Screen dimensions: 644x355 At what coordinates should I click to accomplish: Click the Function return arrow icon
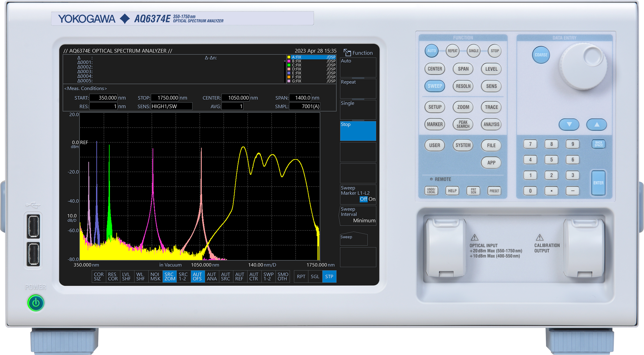[x=347, y=53]
